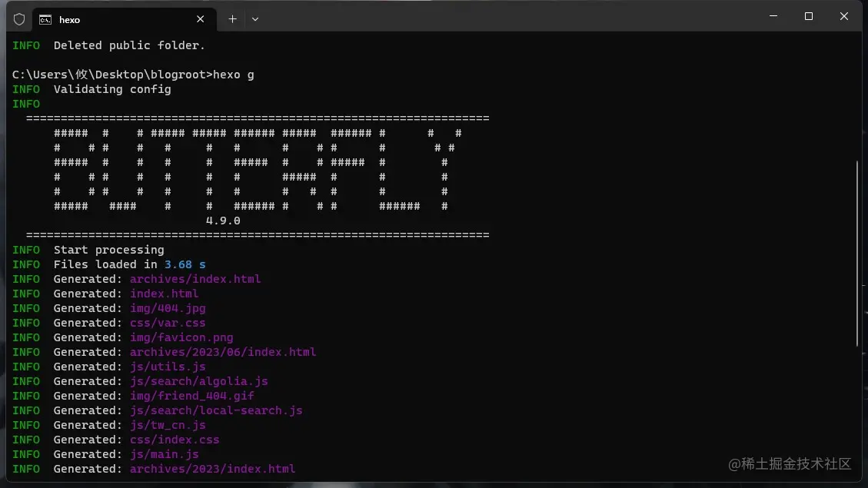
Task: Click the archives/2023/index.html path
Action: pos(212,469)
